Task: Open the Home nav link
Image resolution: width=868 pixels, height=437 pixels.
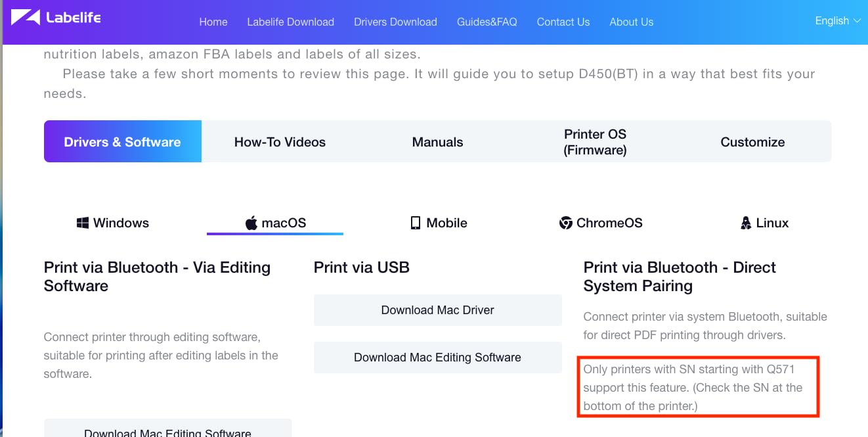Action: [x=213, y=22]
